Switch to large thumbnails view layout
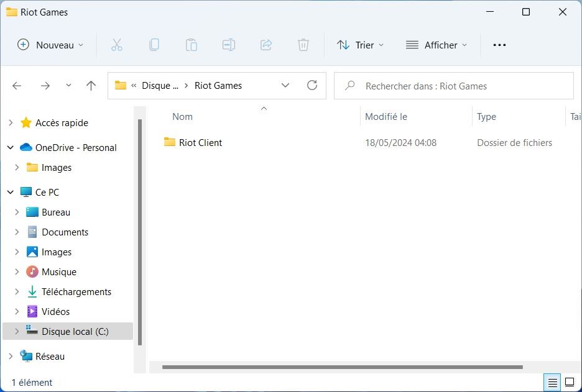This screenshot has height=392, width=582. [569, 382]
